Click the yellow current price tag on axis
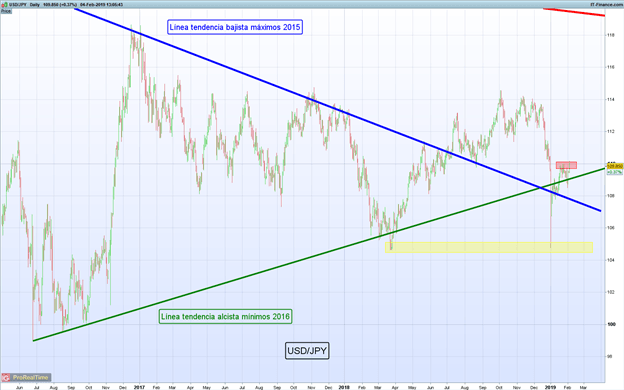 (615, 166)
